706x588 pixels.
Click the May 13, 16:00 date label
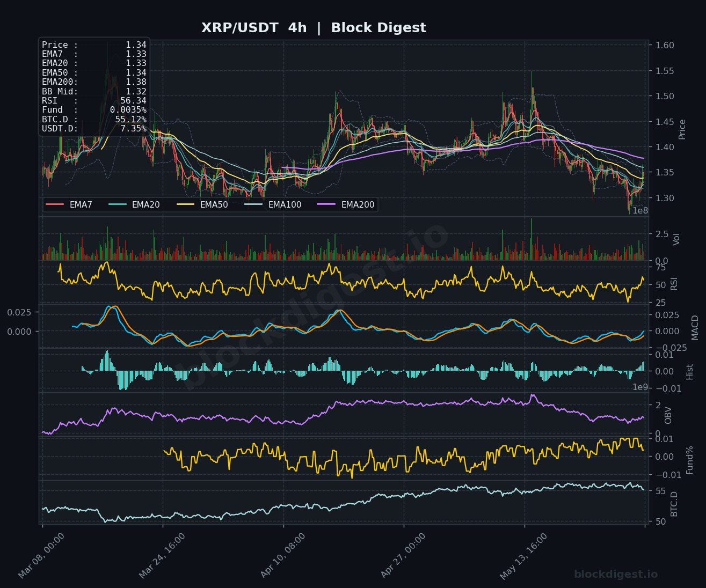pyautogui.click(x=524, y=555)
